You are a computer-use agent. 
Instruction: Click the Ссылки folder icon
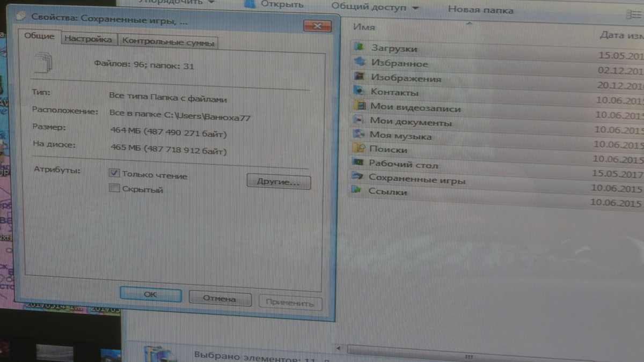[357, 190]
